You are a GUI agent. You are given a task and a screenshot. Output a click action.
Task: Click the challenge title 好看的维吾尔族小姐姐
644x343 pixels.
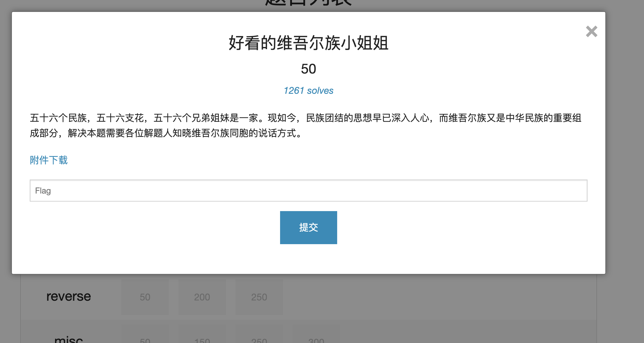(x=308, y=43)
